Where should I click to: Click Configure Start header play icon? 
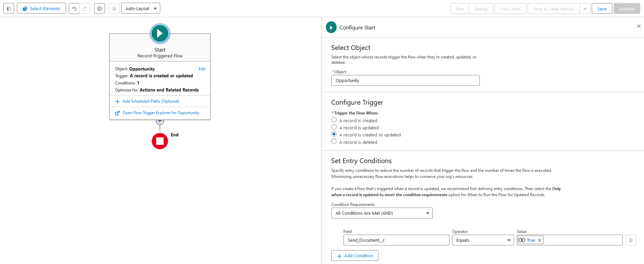click(x=331, y=27)
